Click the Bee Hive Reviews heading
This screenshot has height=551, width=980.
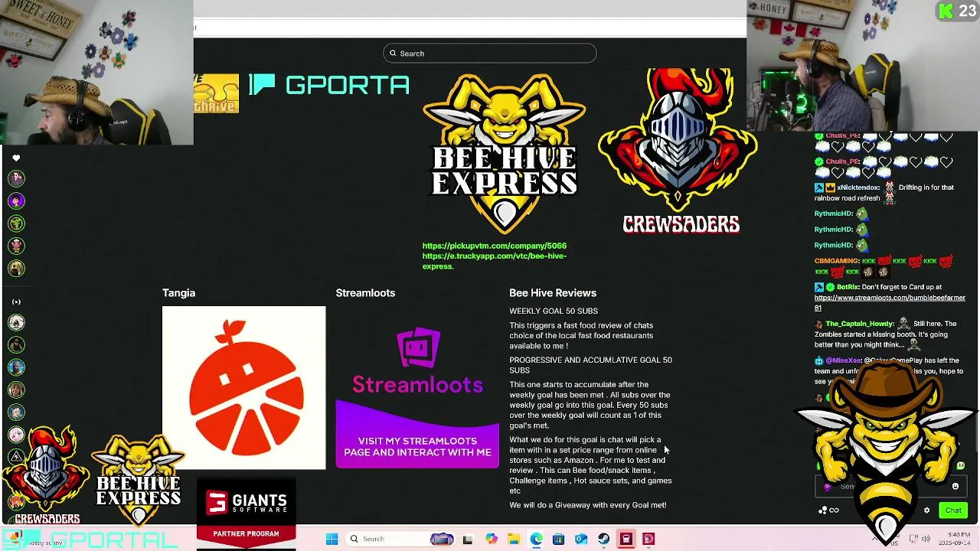pos(553,293)
